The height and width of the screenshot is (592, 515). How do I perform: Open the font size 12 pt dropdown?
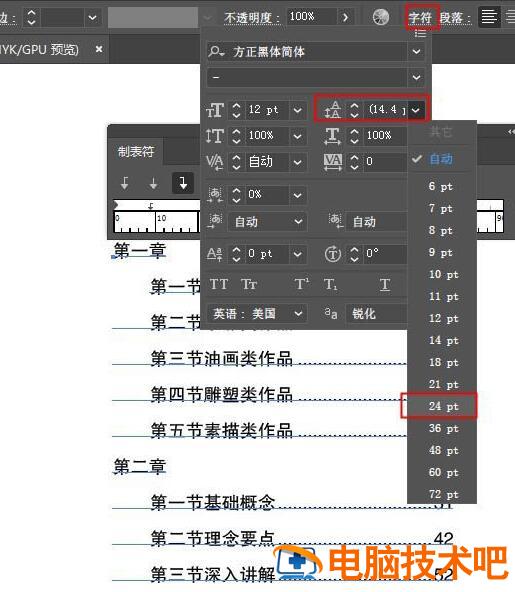(297, 110)
